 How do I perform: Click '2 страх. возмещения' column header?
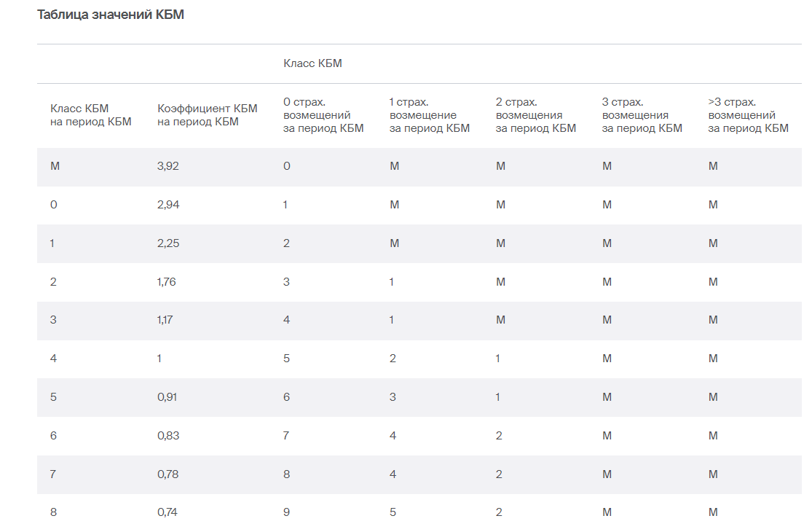pyautogui.click(x=535, y=115)
